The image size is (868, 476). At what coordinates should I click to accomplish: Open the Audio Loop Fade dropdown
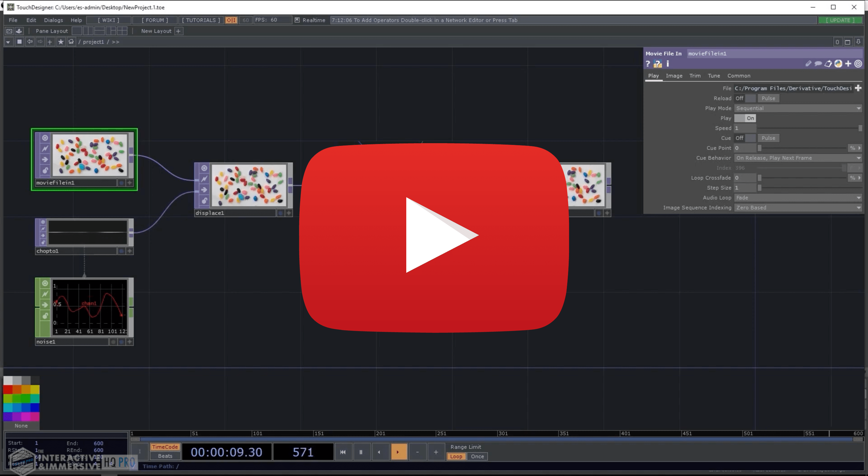[797, 198]
